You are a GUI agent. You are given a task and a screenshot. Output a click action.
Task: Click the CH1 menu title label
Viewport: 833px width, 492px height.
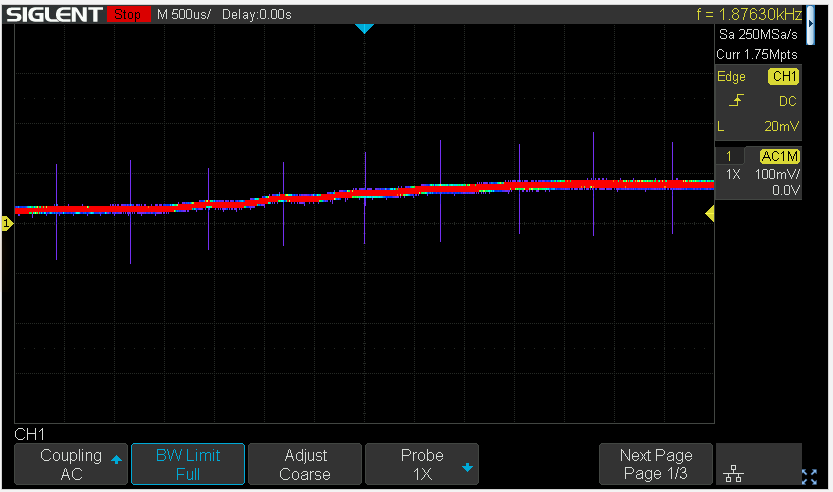[30, 434]
